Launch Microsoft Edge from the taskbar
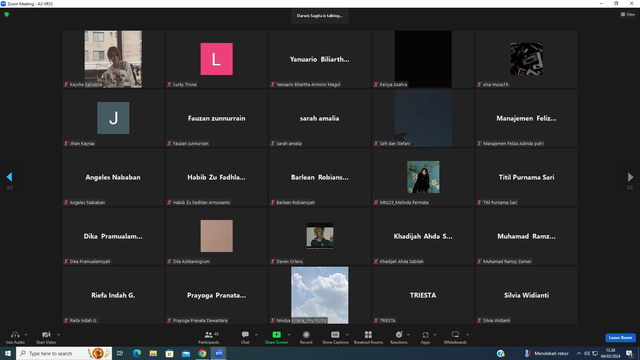The image size is (640, 360). (137, 353)
